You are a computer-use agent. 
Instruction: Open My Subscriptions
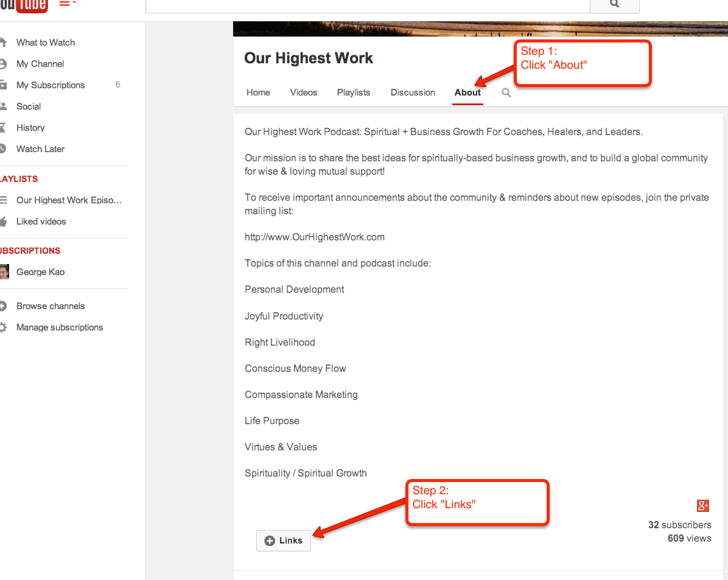[51, 85]
